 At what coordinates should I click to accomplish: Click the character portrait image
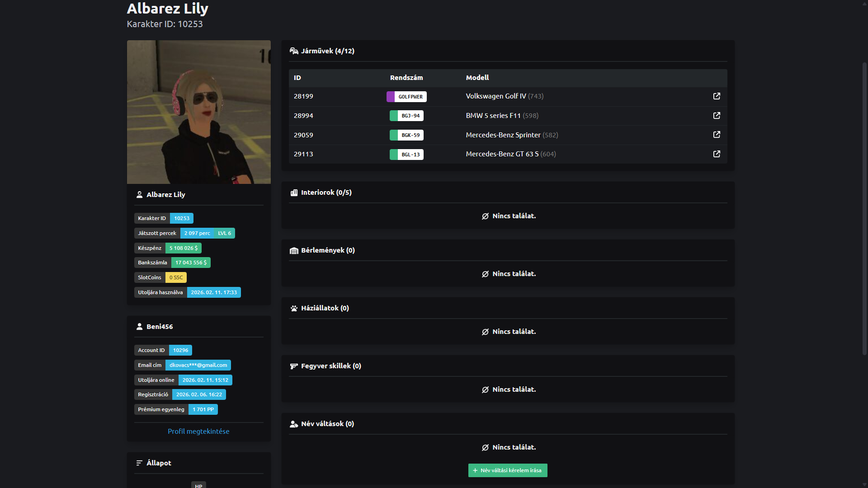pos(199,112)
